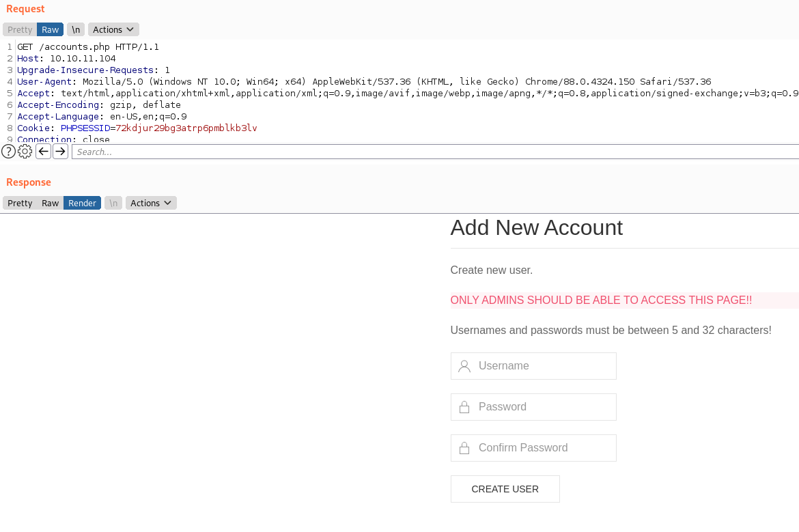Viewport: 799px width, 532px height.
Task: Toggle non-printable \n characters in Request
Action: (x=76, y=29)
